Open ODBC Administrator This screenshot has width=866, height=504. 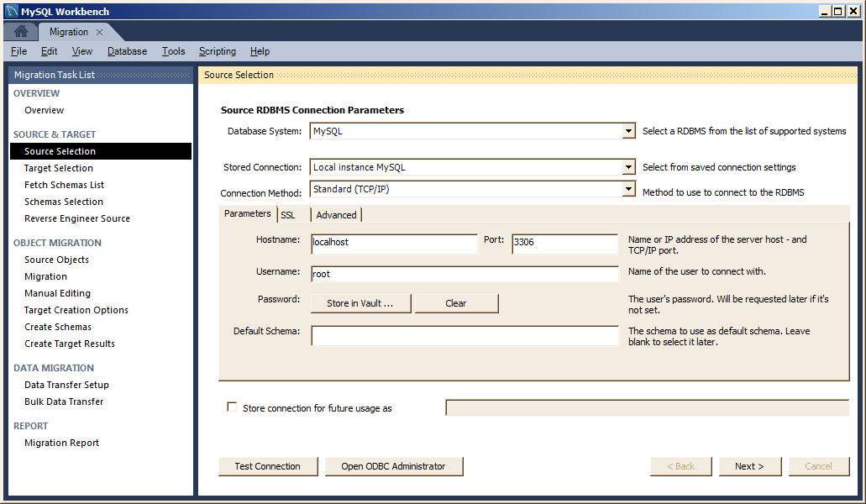point(393,466)
